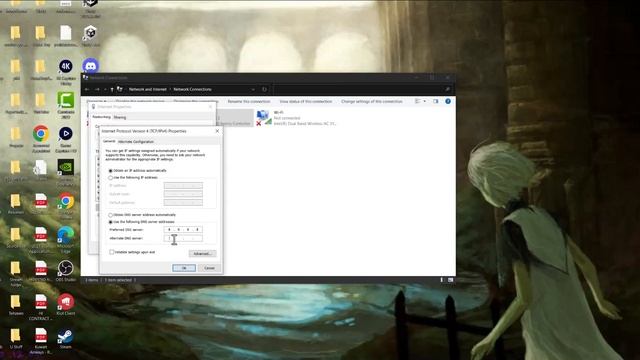Click OK in IPv4 Properties dialog
The image size is (640, 360).
(x=184, y=268)
